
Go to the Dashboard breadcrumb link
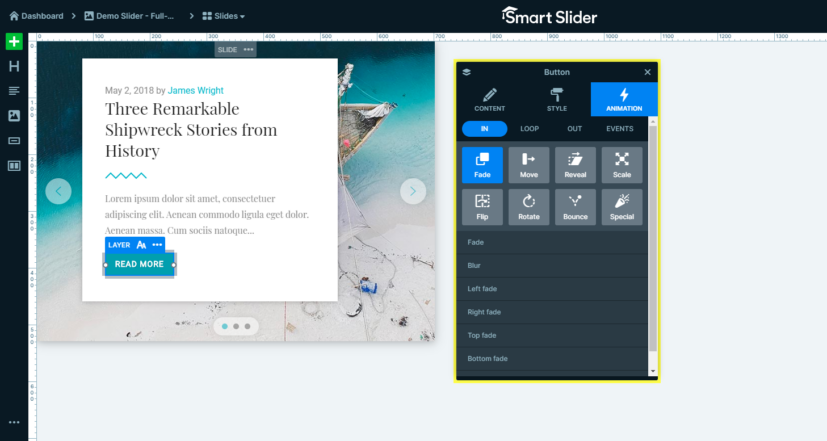(x=36, y=16)
